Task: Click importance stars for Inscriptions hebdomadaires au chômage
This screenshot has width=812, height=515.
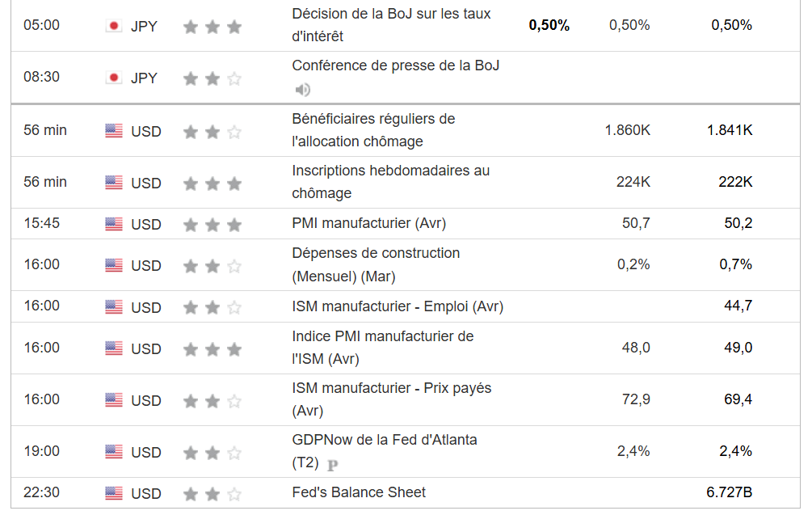Action: [212, 184]
